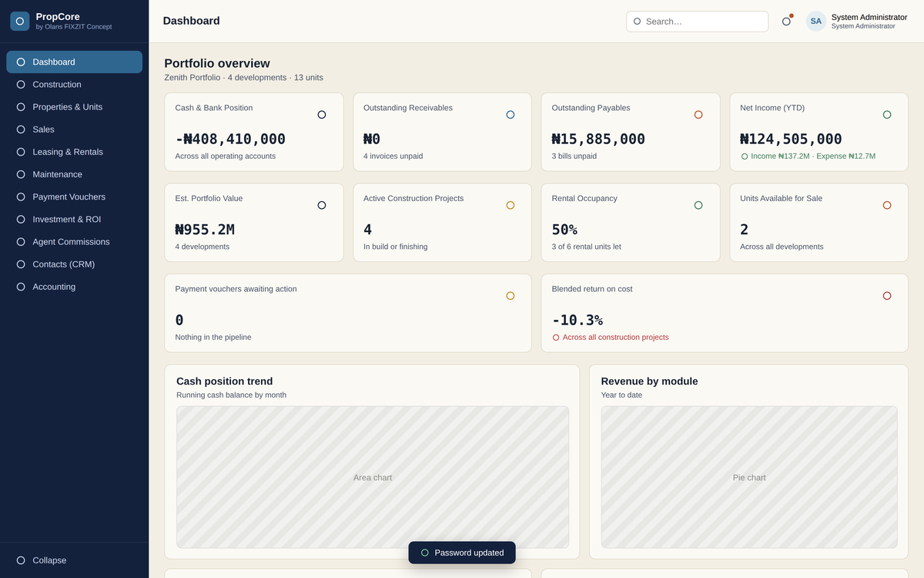924x578 pixels.
Task: Click the 50% rental occupancy value
Action: tap(564, 230)
